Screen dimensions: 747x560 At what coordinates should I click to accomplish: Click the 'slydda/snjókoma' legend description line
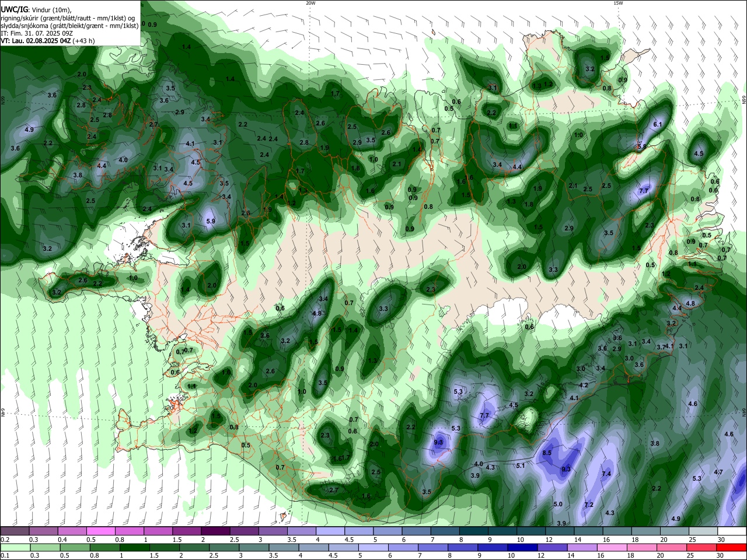click(69, 25)
